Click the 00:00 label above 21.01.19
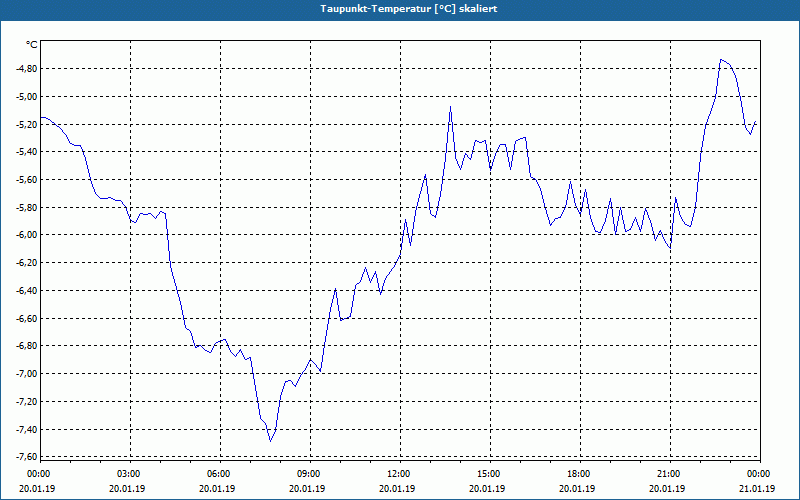This screenshot has width=800, height=500. [x=760, y=474]
